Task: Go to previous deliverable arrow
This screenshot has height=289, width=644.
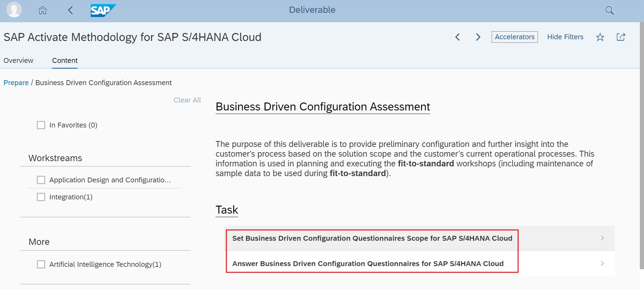Action: [458, 37]
